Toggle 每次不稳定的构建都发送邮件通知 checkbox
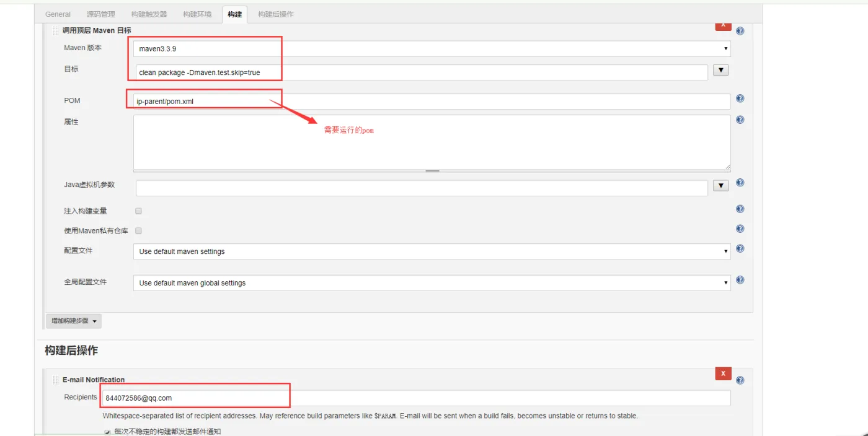Viewport: 868px width, 436px height. pyautogui.click(x=107, y=432)
